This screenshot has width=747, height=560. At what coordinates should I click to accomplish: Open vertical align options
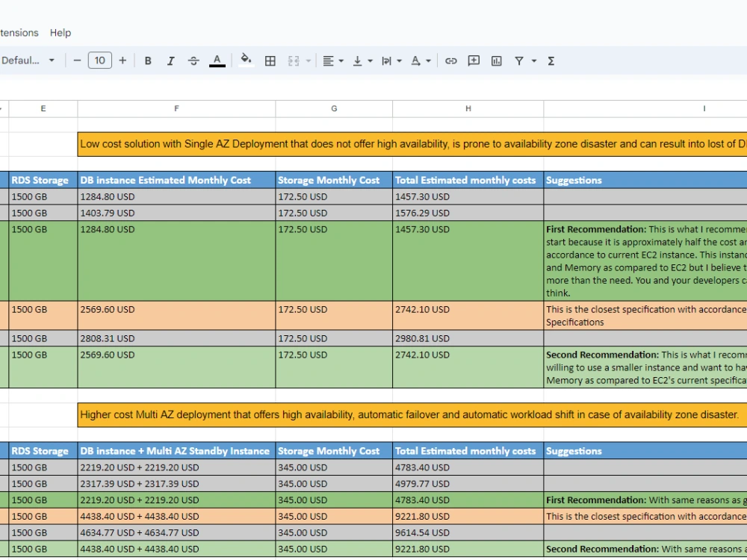coord(362,61)
